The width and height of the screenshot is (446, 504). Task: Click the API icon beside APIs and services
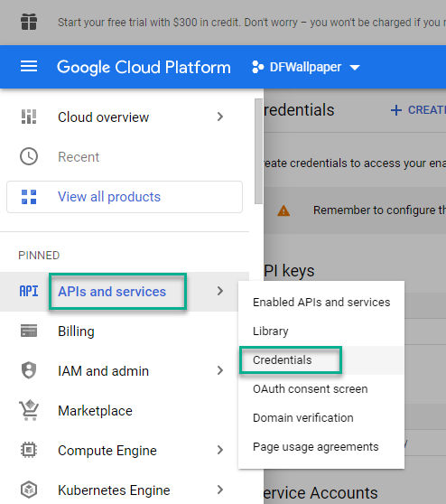point(29,291)
